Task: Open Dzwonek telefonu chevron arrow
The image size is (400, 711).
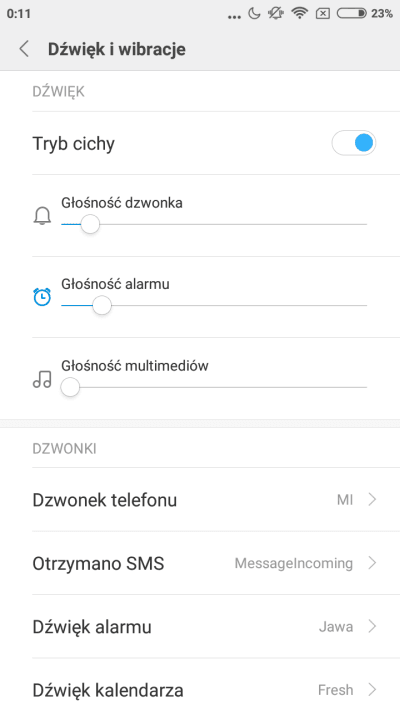Action: pos(372,499)
